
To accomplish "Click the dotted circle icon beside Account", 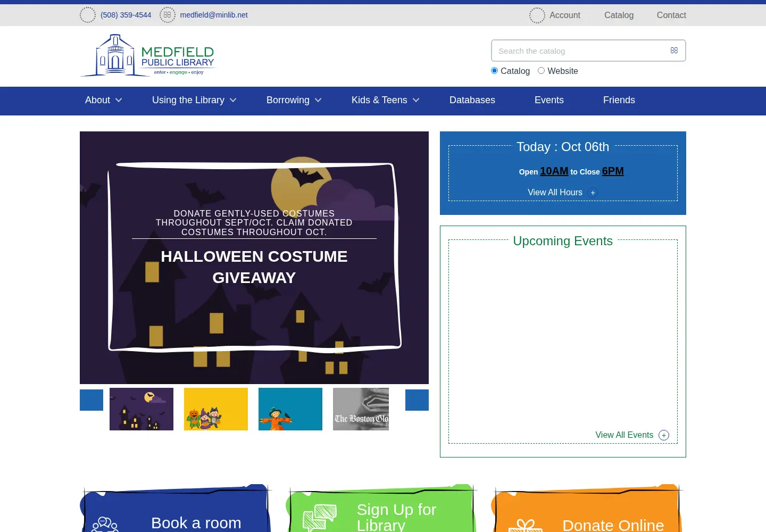I will click(x=537, y=15).
